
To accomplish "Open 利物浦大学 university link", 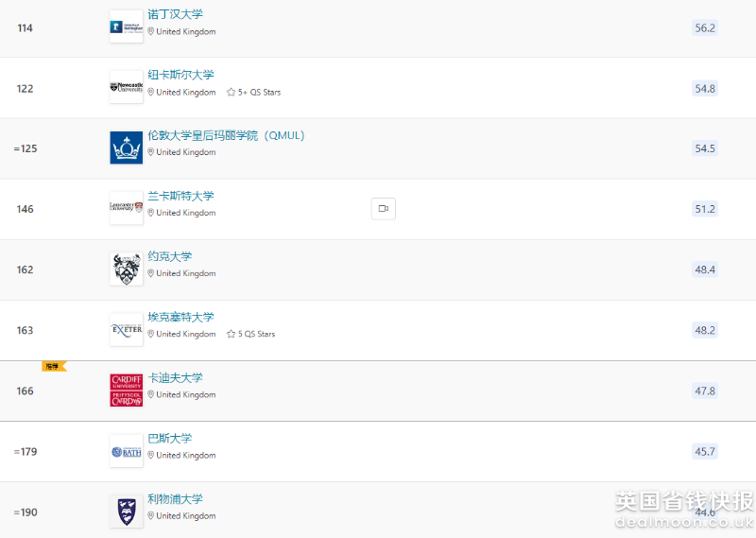I will coord(175,499).
